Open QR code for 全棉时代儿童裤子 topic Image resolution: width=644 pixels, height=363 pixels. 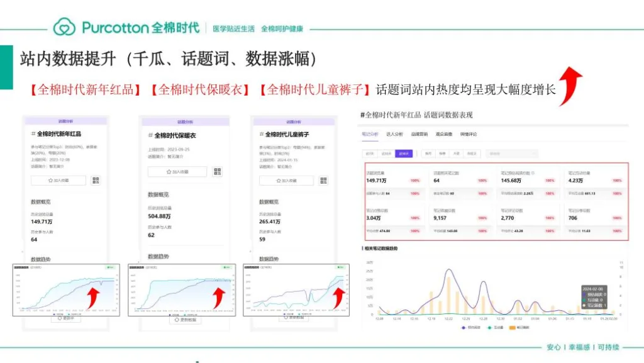(x=324, y=181)
